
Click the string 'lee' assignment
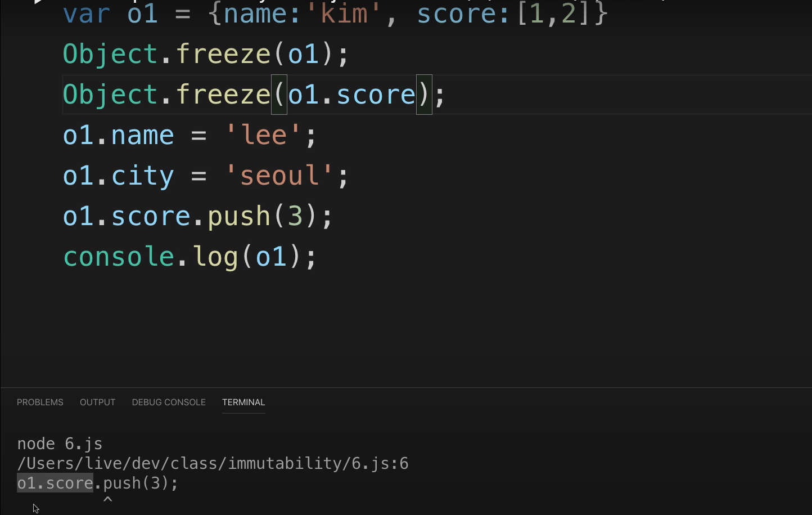(263, 135)
